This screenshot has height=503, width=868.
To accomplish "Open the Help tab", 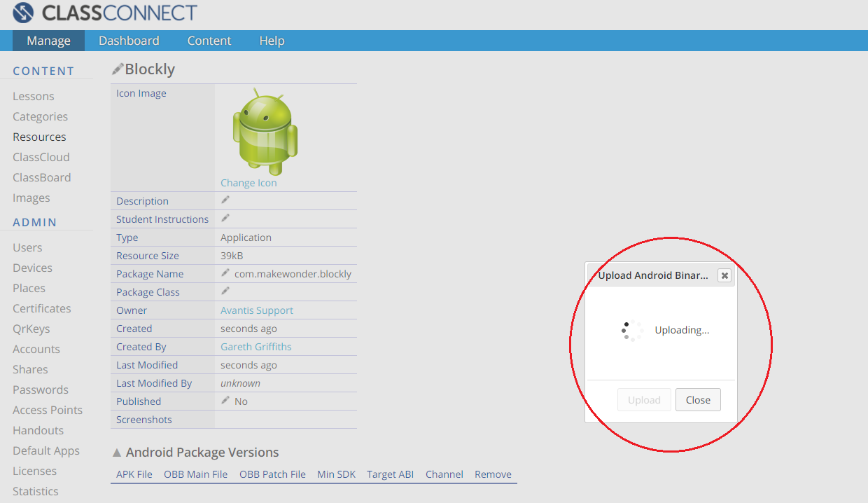I will pyautogui.click(x=272, y=41).
